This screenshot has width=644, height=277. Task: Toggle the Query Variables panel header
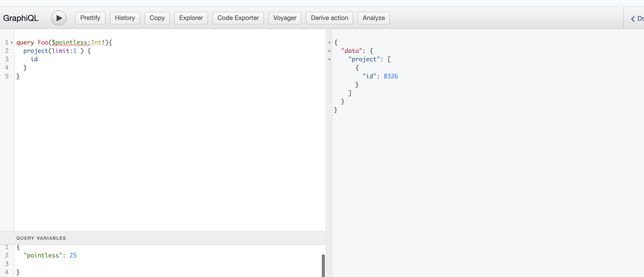[41, 238]
